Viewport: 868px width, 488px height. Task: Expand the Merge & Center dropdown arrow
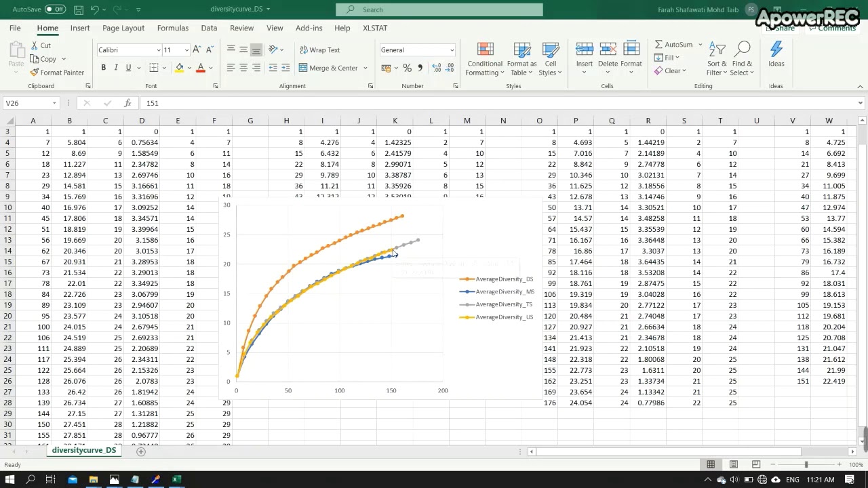click(365, 68)
